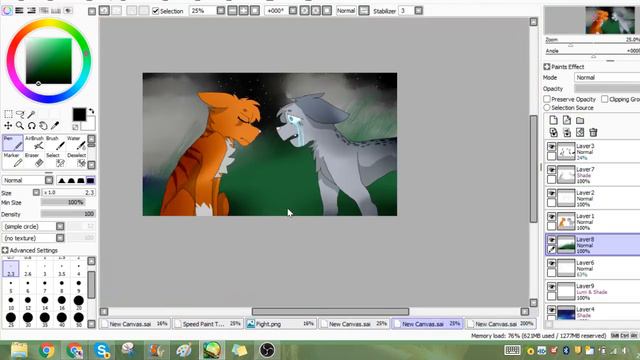Choose the Select pen tool

55,160
